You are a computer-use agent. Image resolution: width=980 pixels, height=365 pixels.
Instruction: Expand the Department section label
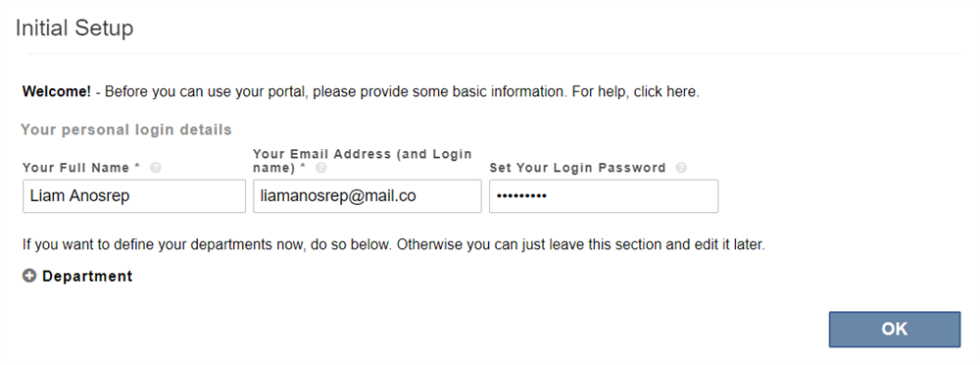(x=87, y=276)
